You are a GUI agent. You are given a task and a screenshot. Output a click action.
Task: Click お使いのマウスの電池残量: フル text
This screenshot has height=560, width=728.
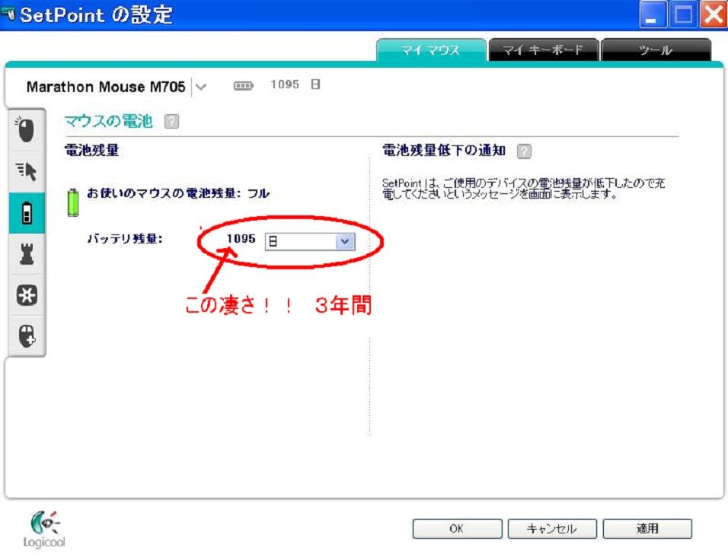click(x=178, y=193)
